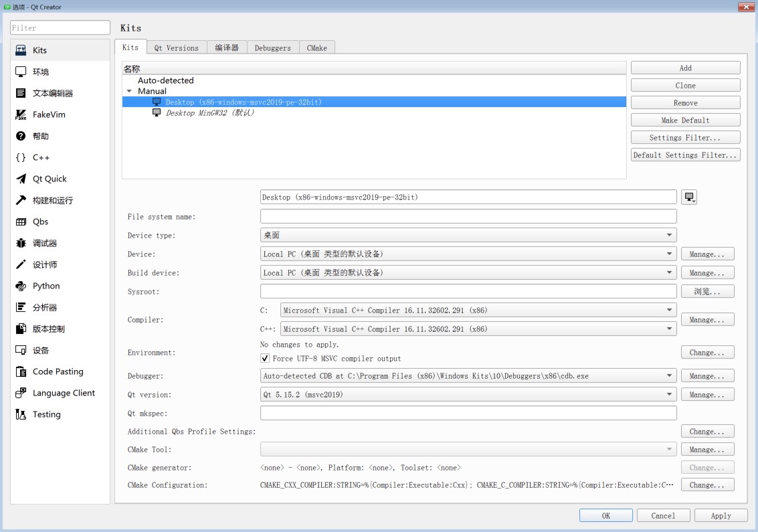Image resolution: width=758 pixels, height=532 pixels.
Task: Click the Qt mkspec input field
Action: [x=468, y=413]
